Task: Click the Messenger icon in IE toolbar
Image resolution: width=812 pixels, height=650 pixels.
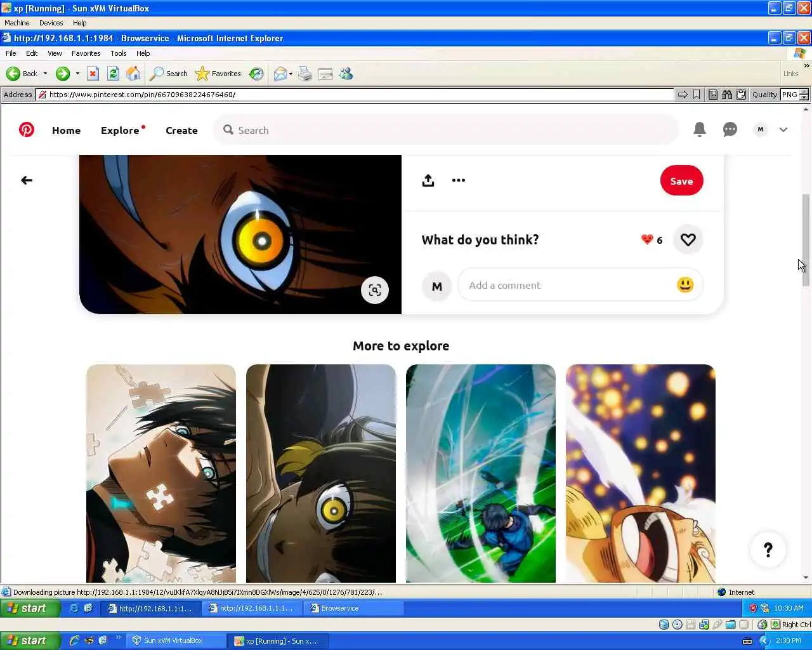Action: click(346, 74)
